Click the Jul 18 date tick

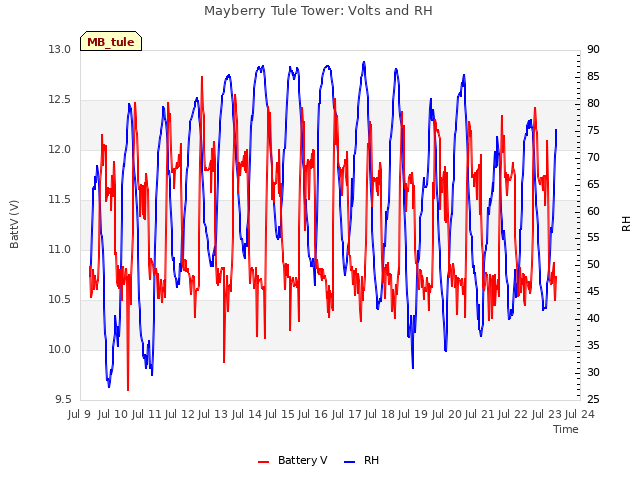point(379,414)
